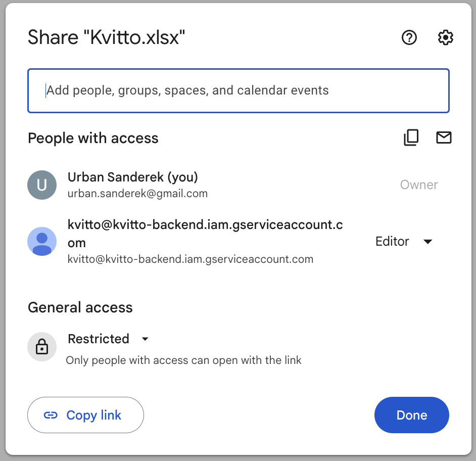Click the chain icon in Copy link
The image size is (476, 461).
(51, 415)
